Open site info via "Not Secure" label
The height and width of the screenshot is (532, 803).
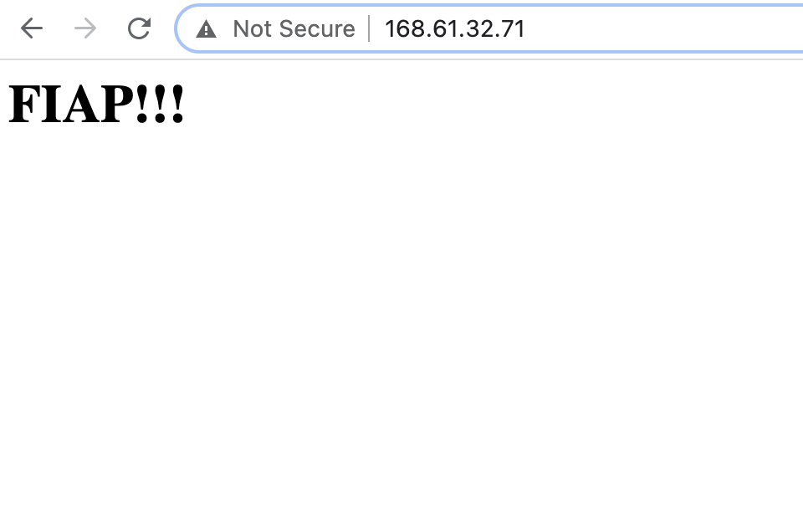point(294,28)
